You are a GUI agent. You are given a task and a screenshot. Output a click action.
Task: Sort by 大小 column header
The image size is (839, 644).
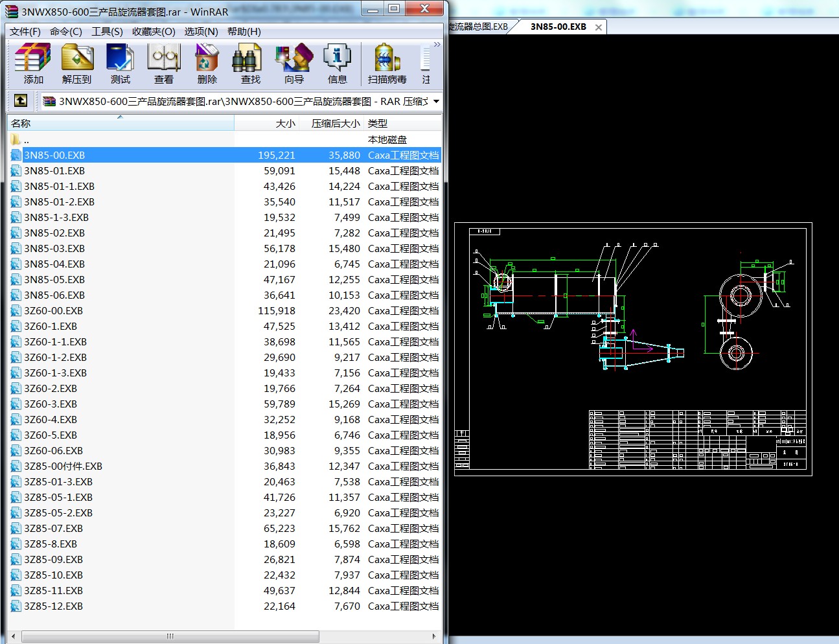pos(266,123)
